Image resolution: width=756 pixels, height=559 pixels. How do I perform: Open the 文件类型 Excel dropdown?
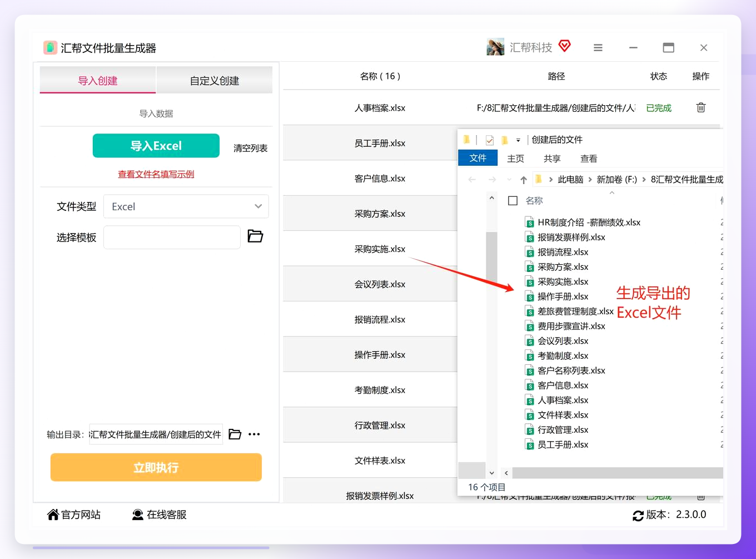click(x=186, y=206)
